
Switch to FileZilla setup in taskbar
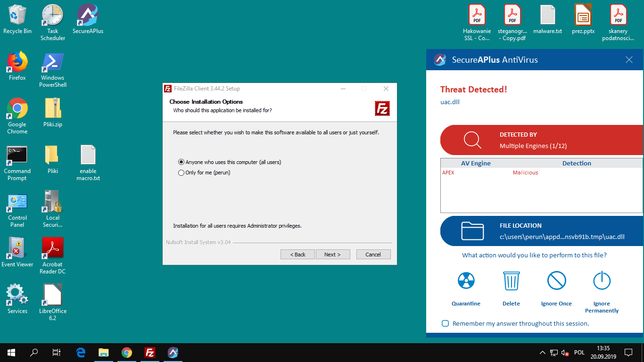click(150, 352)
